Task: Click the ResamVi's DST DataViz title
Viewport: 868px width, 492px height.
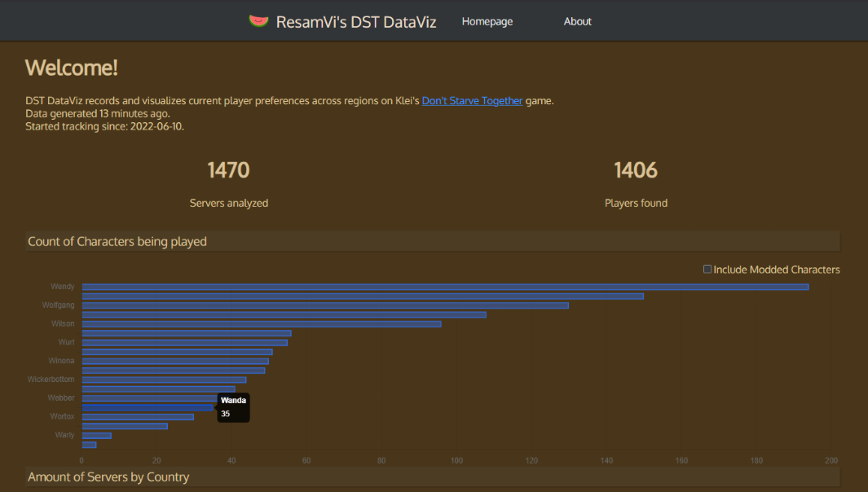Action: (356, 22)
